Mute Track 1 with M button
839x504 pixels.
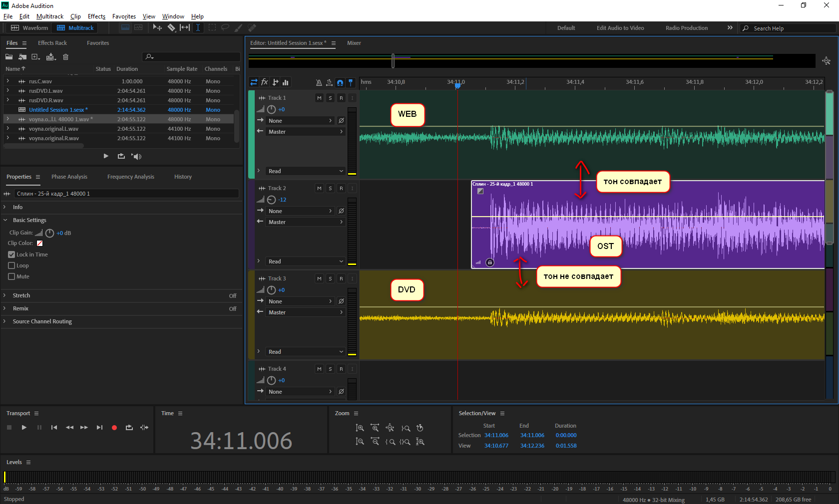pyautogui.click(x=319, y=98)
